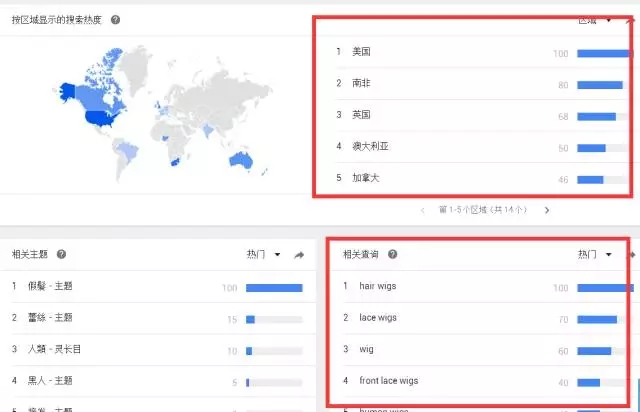Click help icon beside 按区域显示的搜索热度
Image resolution: width=640 pixels, height=412 pixels.
pyautogui.click(x=116, y=20)
